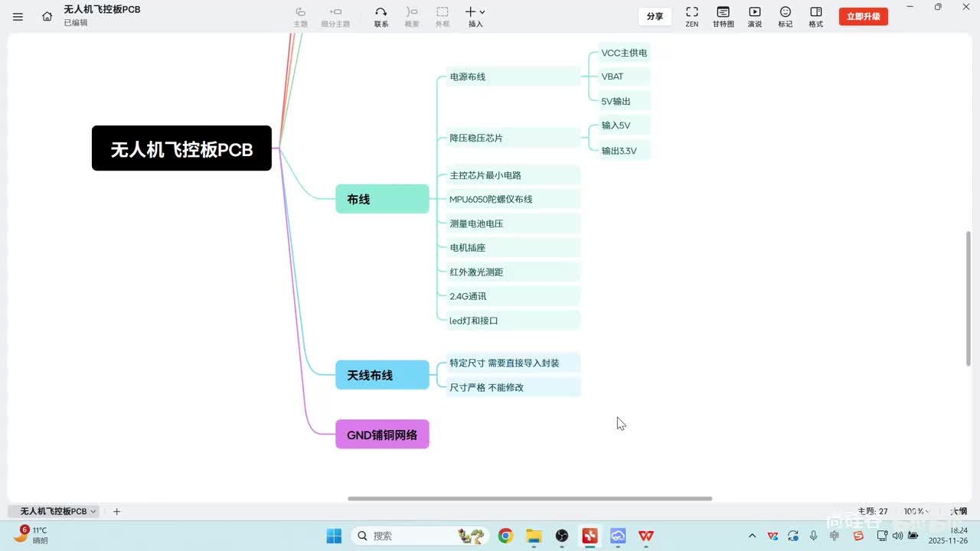Open the clock showing 18:24
Screen dimensions: 980x551
click(949, 535)
